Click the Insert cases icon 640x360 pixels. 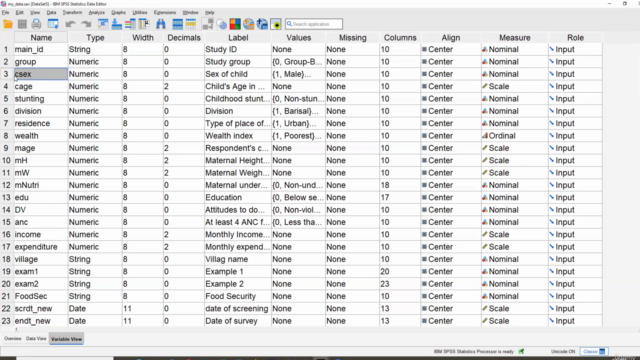pos(177,24)
